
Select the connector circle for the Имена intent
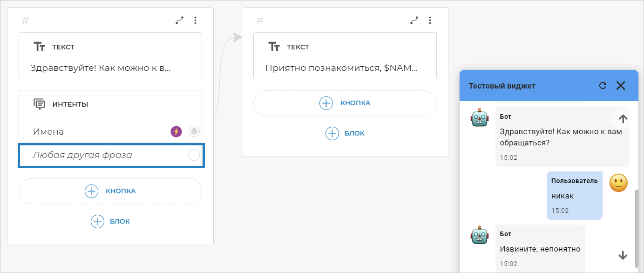click(194, 132)
